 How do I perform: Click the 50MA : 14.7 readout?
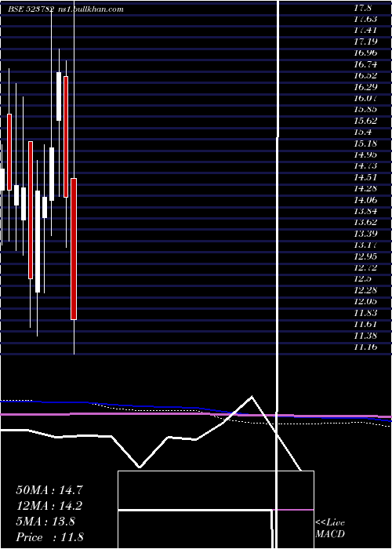click(49, 490)
